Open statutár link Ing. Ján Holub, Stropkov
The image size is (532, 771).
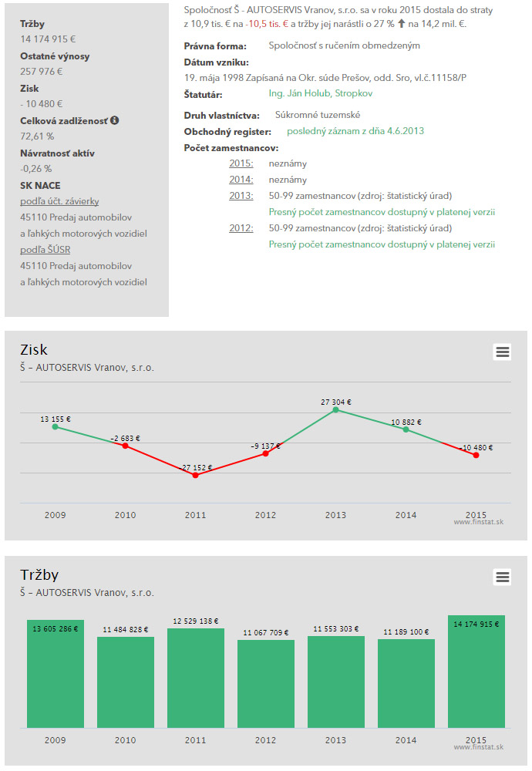[x=321, y=93]
